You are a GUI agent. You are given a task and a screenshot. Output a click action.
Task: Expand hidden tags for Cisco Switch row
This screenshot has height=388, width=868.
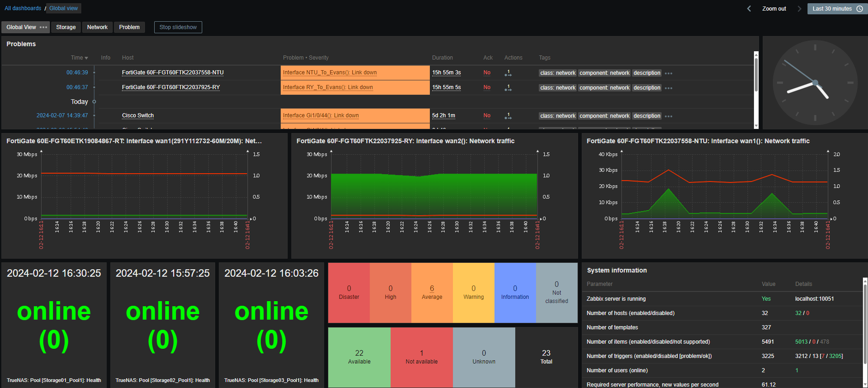click(x=669, y=116)
